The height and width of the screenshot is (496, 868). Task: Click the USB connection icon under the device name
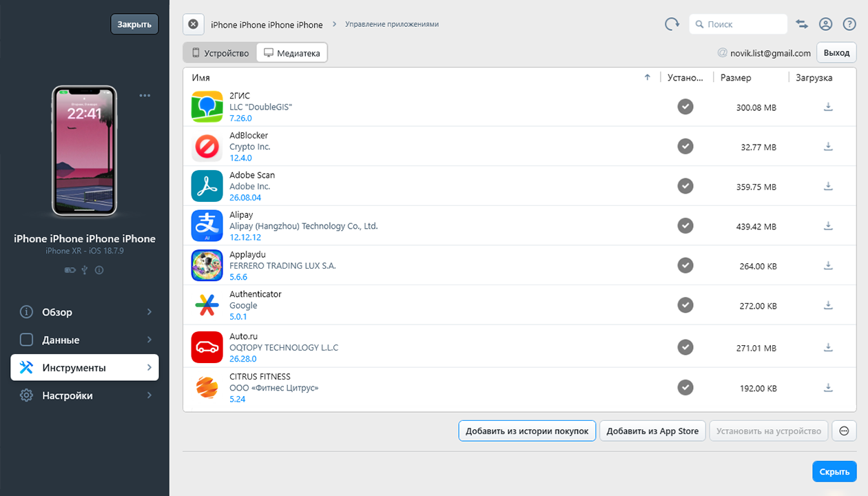pyautogui.click(x=85, y=270)
